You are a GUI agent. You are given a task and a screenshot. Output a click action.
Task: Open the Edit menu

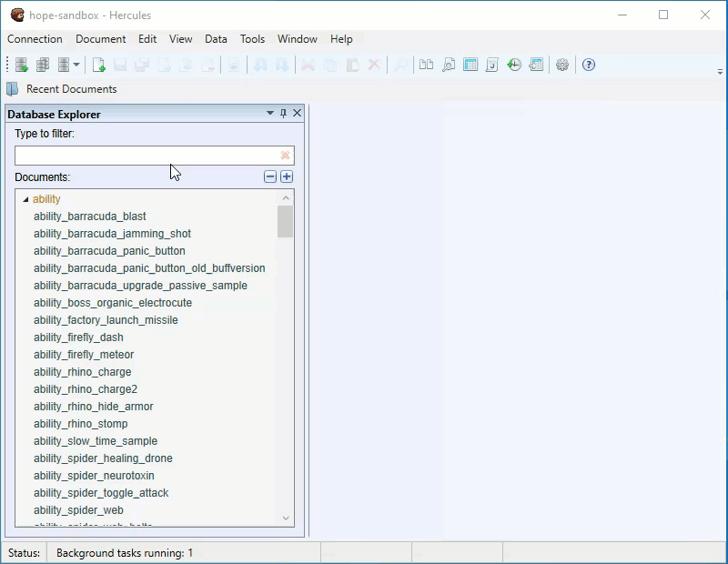pos(147,39)
